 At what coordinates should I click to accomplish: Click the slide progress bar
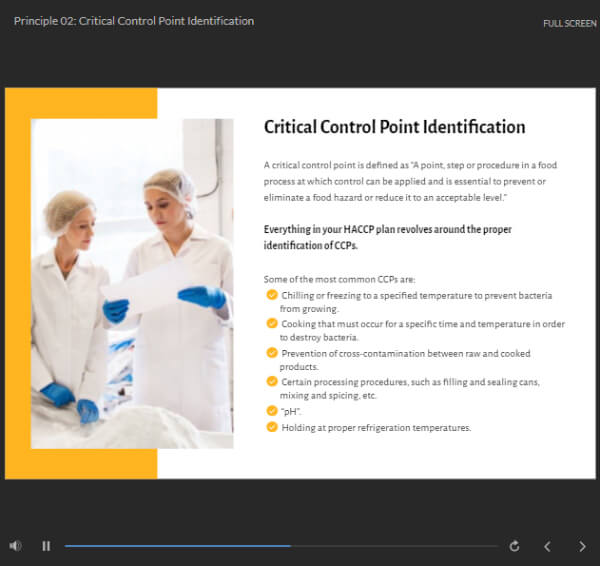click(280, 546)
